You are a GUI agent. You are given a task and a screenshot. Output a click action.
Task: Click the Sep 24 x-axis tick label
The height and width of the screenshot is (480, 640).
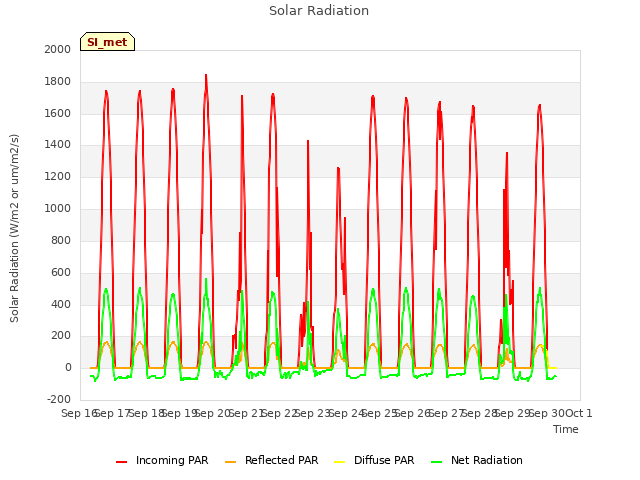(x=346, y=413)
